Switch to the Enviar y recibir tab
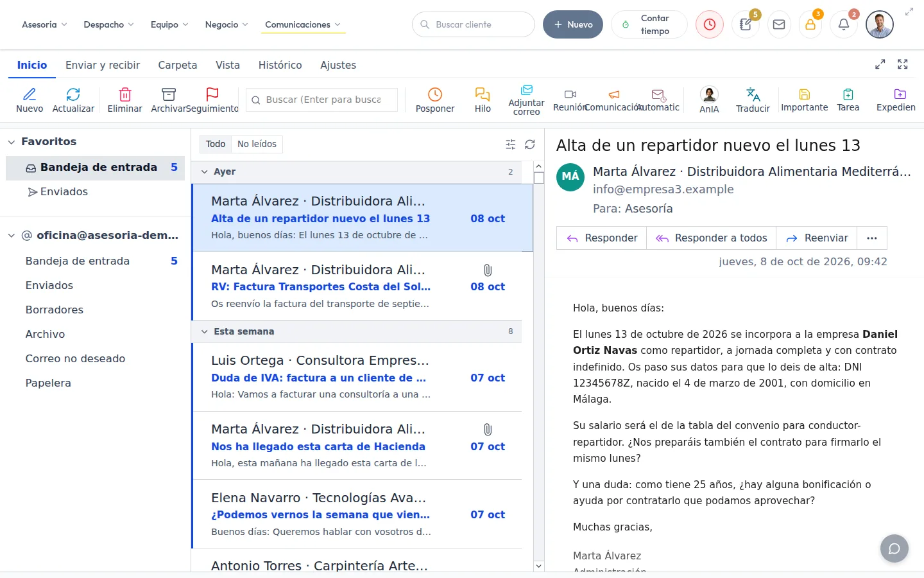This screenshot has height=578, width=924. 103,65
